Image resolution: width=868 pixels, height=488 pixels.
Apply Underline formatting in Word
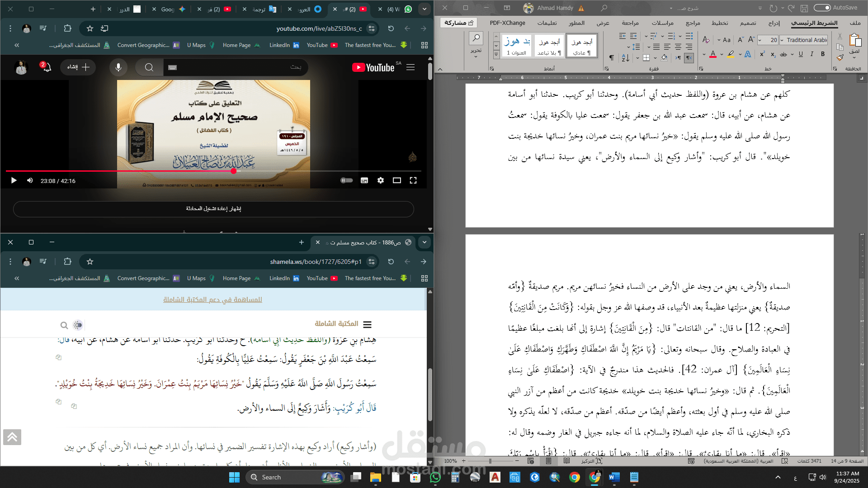tap(801, 54)
